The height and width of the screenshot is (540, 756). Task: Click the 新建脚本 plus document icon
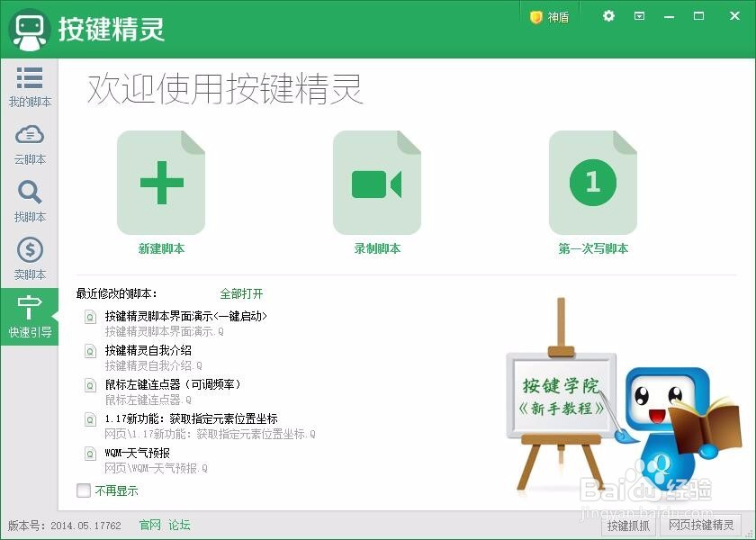pyautogui.click(x=161, y=183)
